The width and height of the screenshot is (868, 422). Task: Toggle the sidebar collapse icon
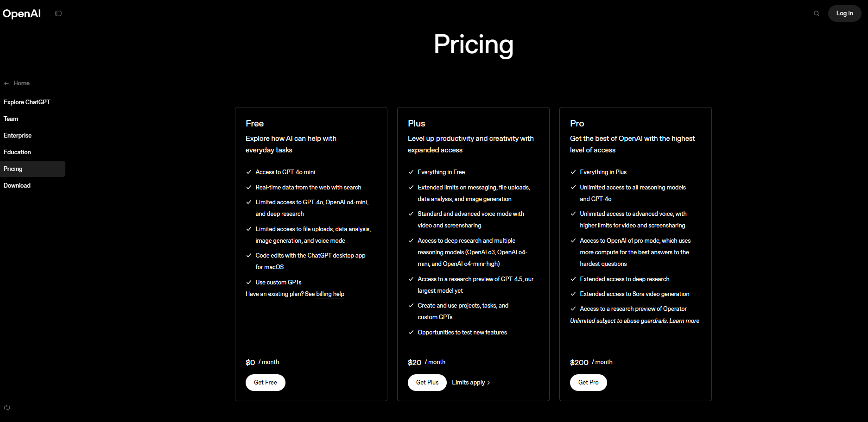click(x=58, y=13)
